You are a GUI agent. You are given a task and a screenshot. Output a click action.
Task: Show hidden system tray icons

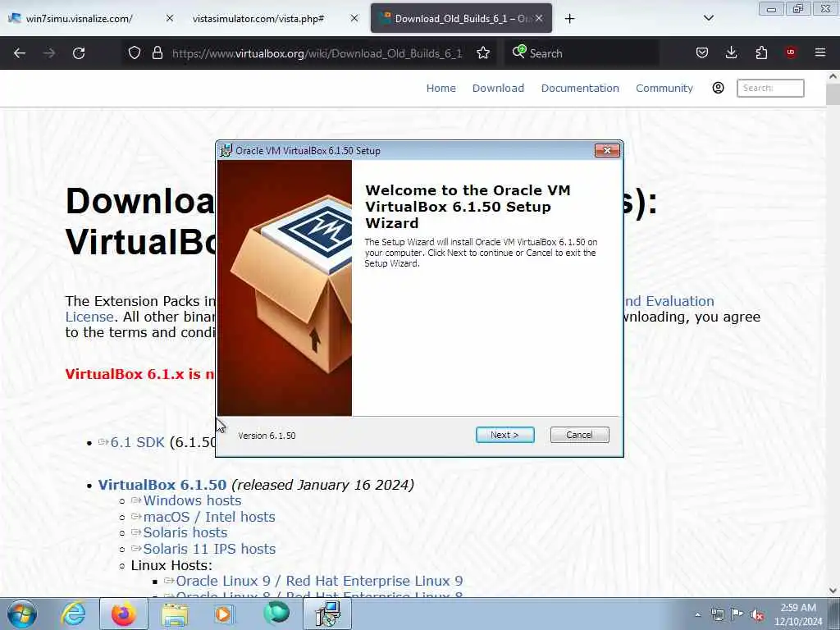click(x=697, y=614)
